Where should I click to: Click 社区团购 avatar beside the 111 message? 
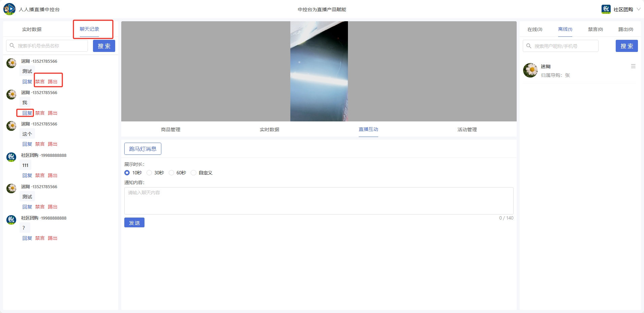pyautogui.click(x=11, y=157)
